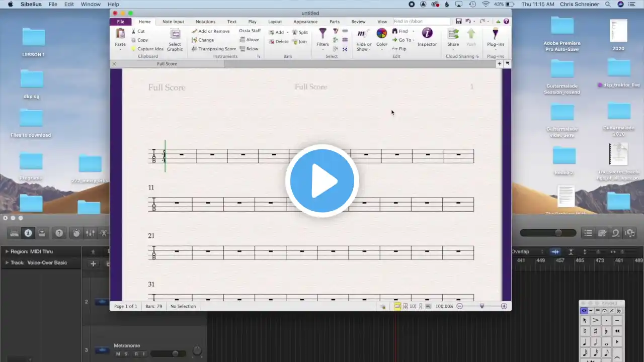Select the sharp accidental on Keypad

(596, 331)
